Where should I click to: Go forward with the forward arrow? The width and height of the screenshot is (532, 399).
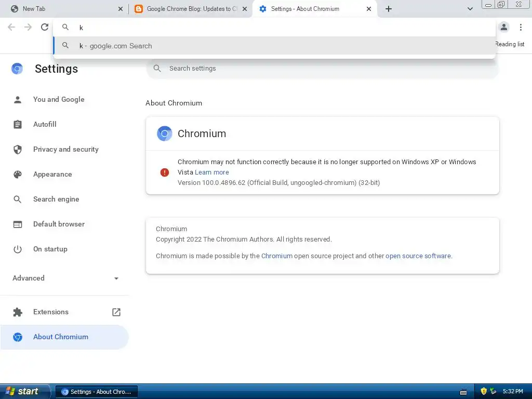(x=28, y=27)
